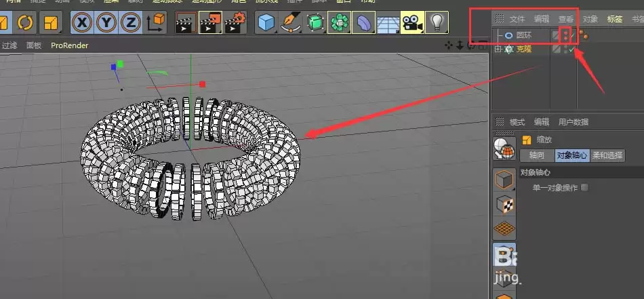Switch to Texture mode icon

[504, 205]
